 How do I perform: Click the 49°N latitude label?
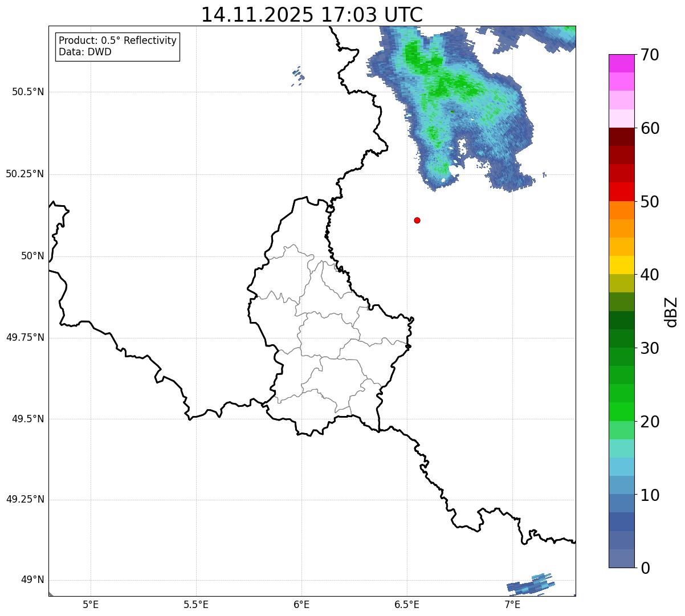(32, 580)
